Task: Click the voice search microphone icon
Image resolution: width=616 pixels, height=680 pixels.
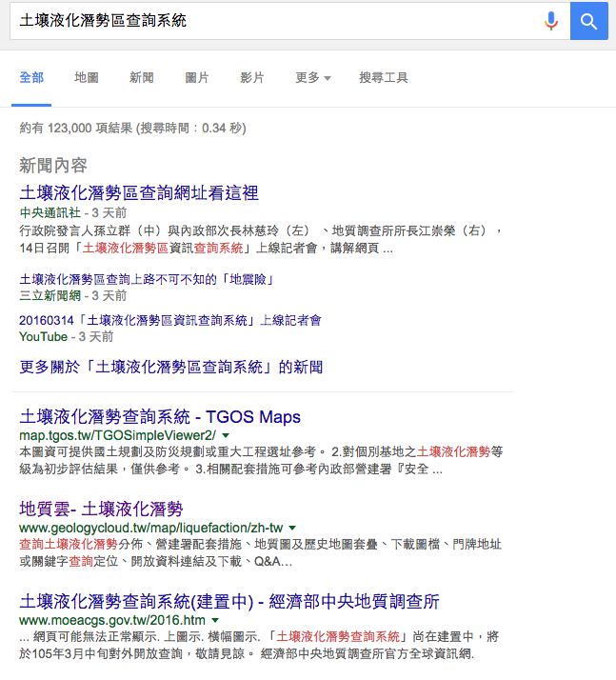Action: tap(551, 21)
